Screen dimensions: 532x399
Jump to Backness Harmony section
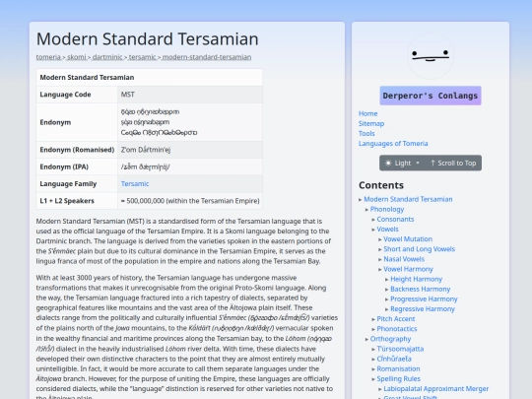coord(421,289)
